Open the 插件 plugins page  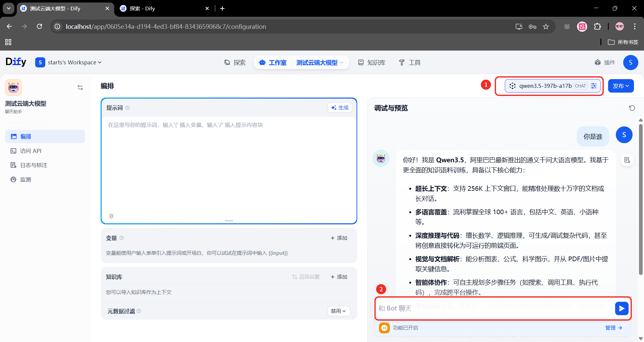pos(605,62)
